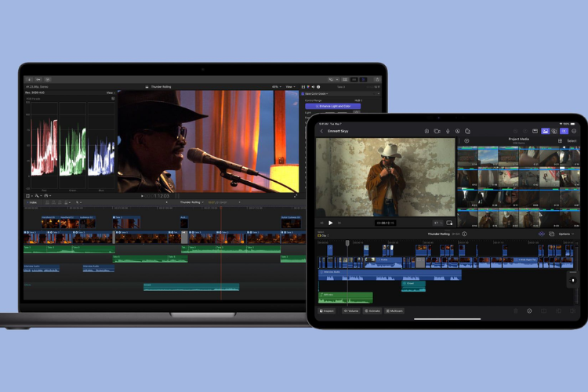Play the iPad viewer with the play button

tap(330, 223)
